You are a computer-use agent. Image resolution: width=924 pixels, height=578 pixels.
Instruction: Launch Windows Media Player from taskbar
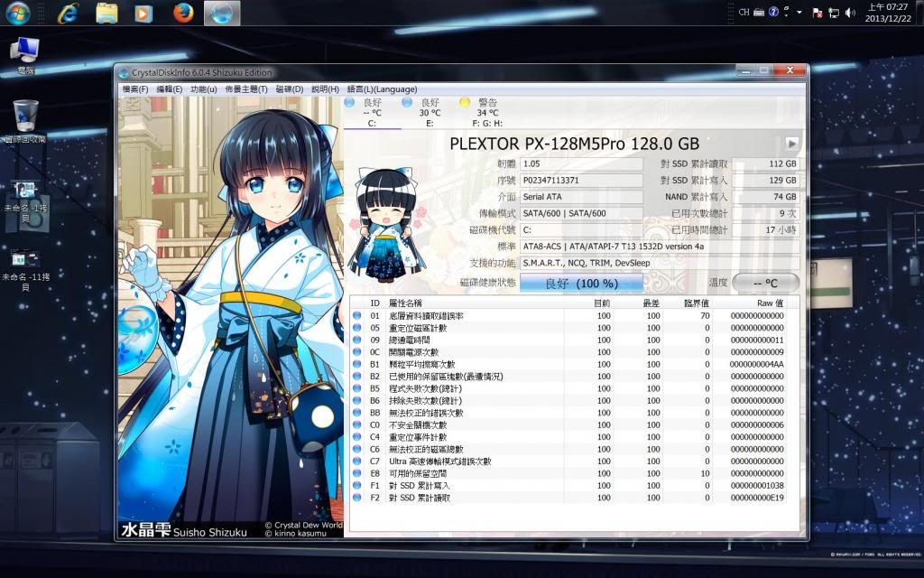click(143, 13)
